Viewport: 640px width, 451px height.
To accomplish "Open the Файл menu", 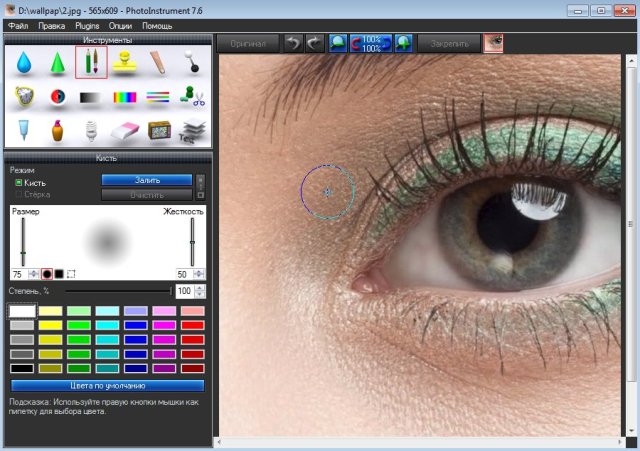I will pyautogui.click(x=18, y=24).
